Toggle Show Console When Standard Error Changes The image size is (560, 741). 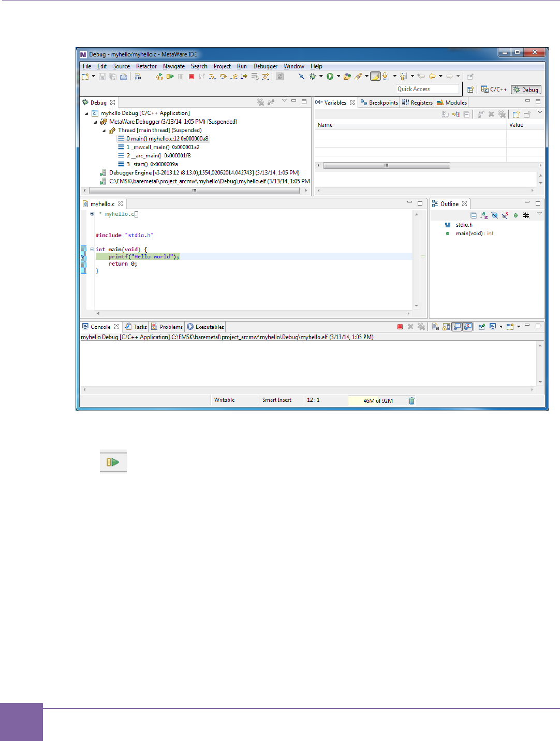(468, 327)
